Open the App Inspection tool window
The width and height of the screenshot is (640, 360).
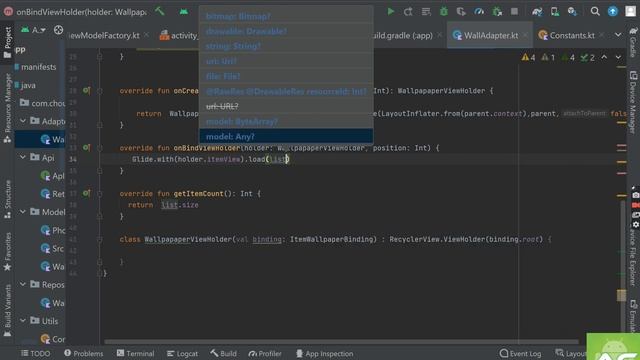[324, 353]
